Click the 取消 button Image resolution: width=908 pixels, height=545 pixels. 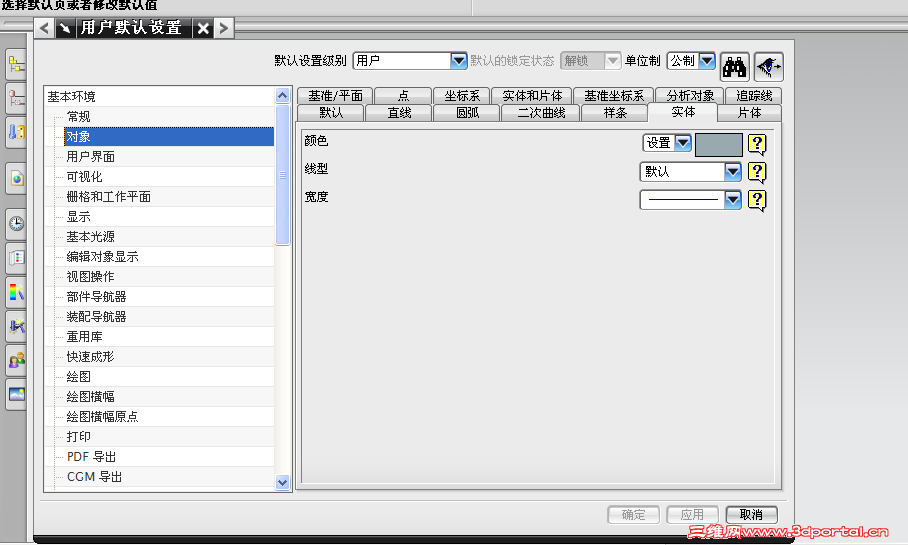coord(752,515)
